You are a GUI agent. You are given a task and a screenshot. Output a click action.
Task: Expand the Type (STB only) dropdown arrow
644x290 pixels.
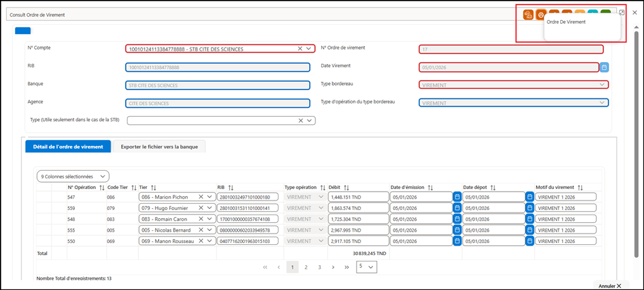309,121
